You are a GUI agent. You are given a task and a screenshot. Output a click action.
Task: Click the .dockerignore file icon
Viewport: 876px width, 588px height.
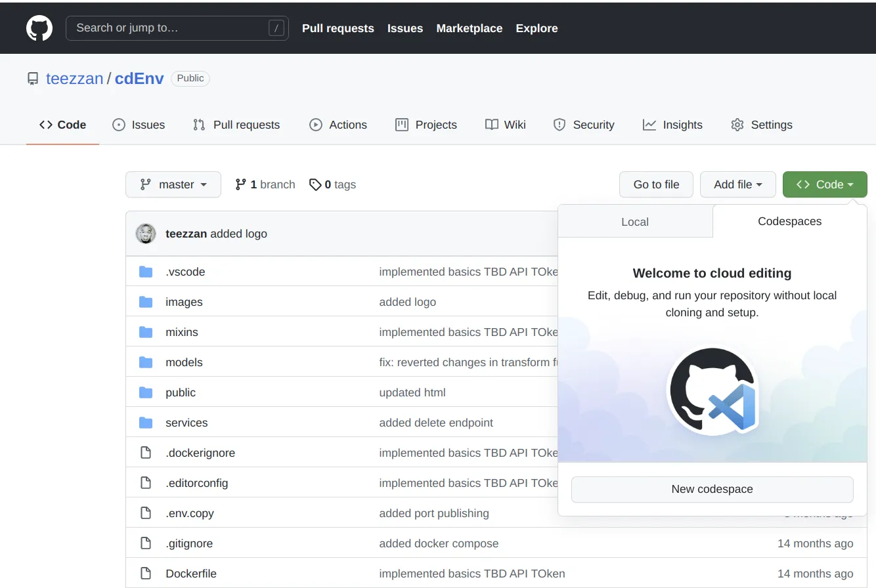146,453
